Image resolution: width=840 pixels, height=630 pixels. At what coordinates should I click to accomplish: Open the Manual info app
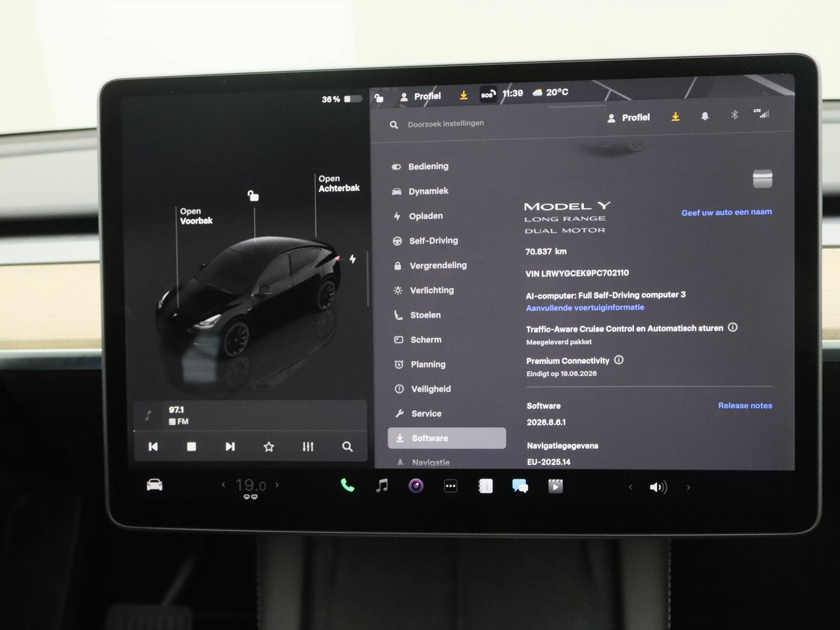pyautogui.click(x=485, y=486)
